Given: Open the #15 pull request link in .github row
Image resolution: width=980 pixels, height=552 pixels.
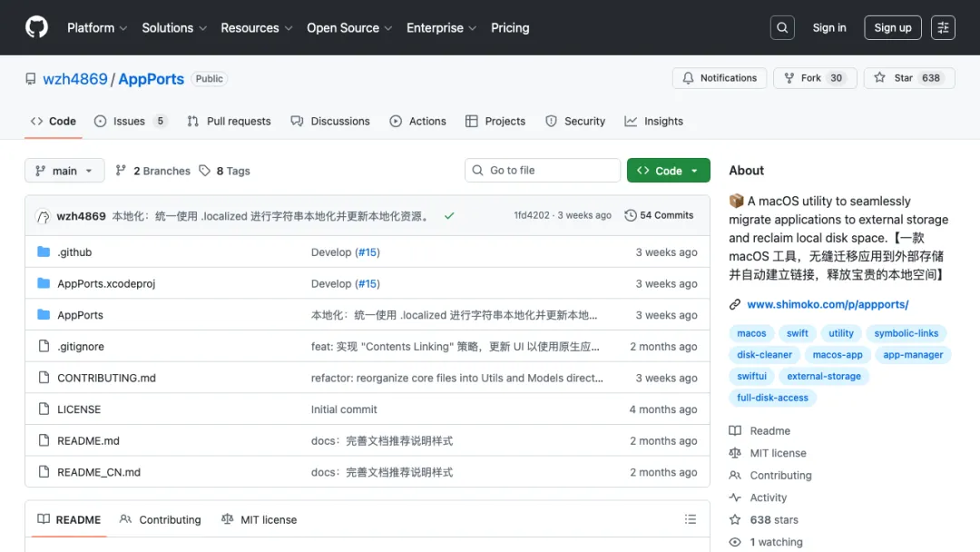Looking at the screenshot, I should (367, 251).
